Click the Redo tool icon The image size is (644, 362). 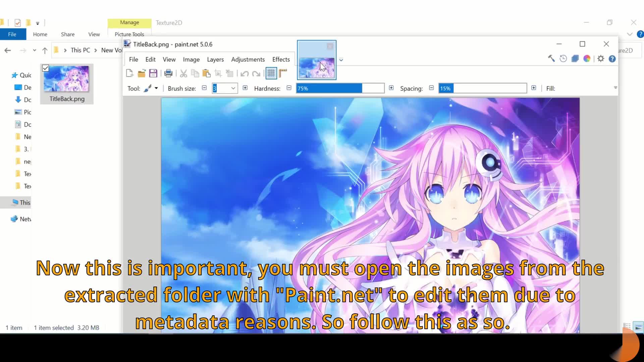pos(257,73)
